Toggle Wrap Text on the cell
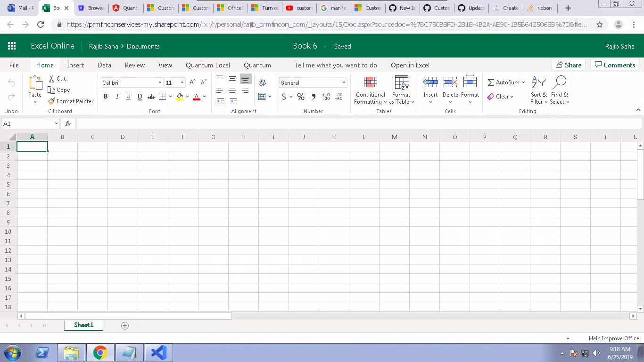Image resolution: width=644 pixels, height=362 pixels. 263,82
